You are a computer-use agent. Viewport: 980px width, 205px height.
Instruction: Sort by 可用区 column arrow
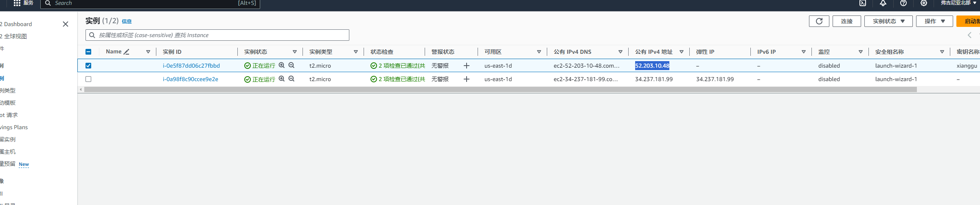539,52
